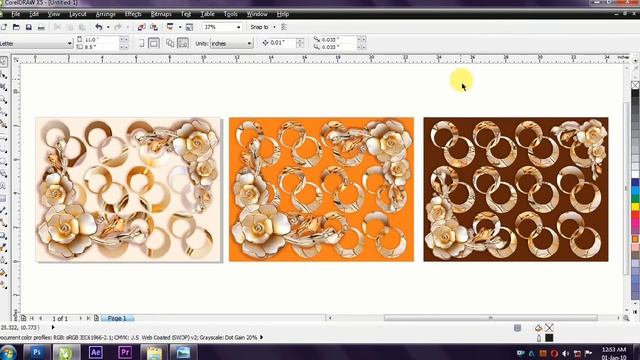Show the Welcome screen icon
Screen dimensions: 640x360
coord(189,27)
